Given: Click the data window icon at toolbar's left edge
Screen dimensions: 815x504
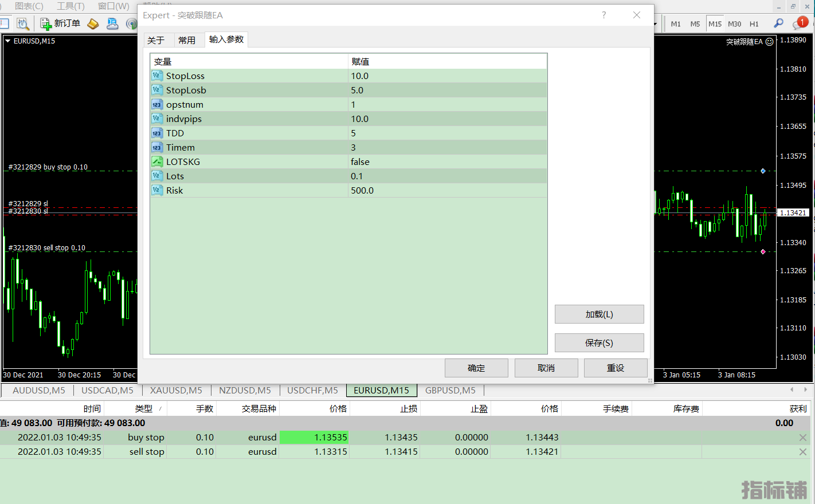Looking at the screenshot, I should (4, 23).
